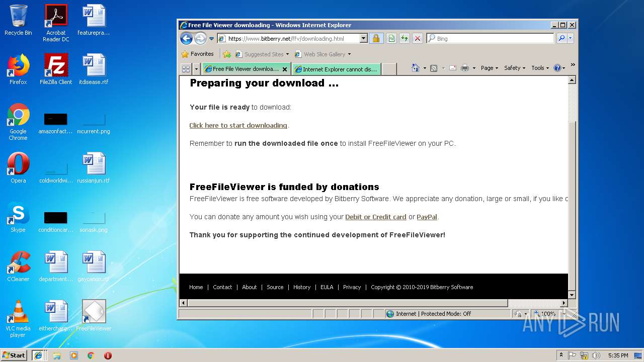
Task: Open the zoom level 100% control
Action: point(548,314)
